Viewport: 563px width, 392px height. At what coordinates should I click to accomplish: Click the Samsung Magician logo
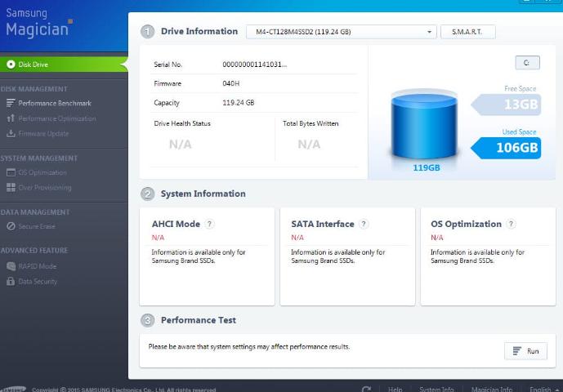(x=38, y=23)
